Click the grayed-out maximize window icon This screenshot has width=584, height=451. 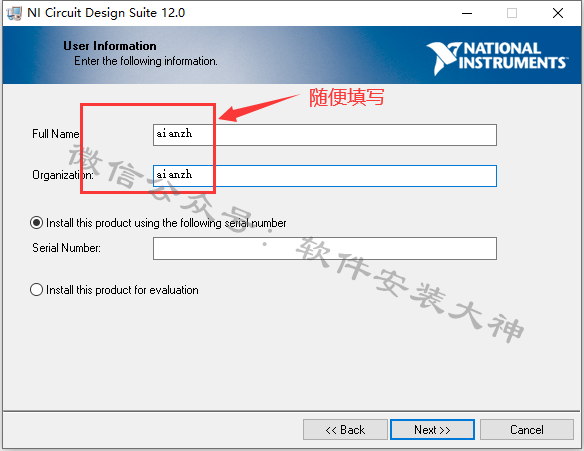(x=512, y=13)
